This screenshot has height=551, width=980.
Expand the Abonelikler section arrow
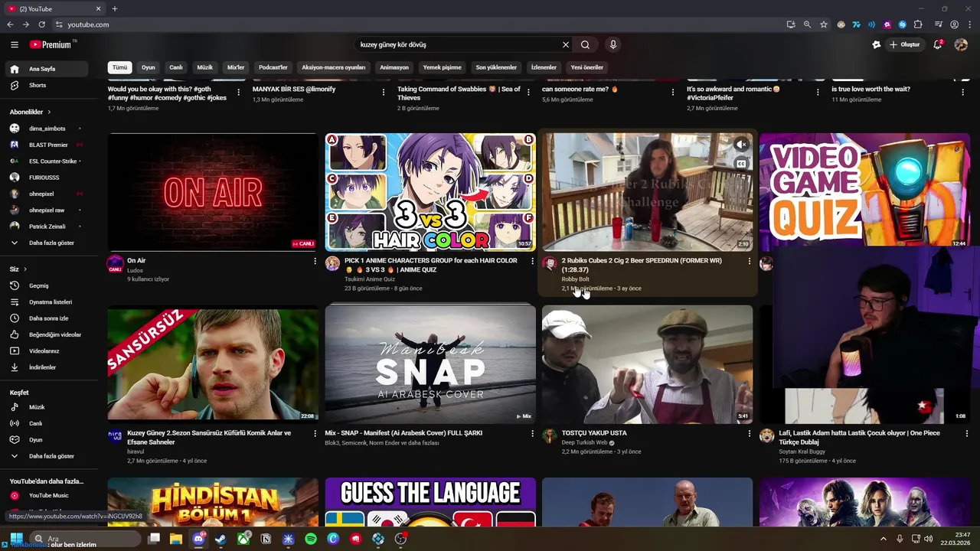(x=49, y=112)
